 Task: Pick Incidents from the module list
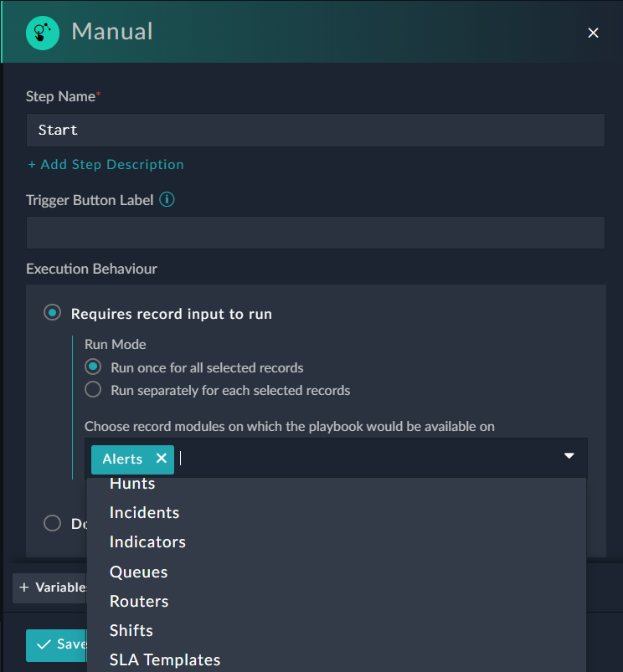[x=336, y=512]
